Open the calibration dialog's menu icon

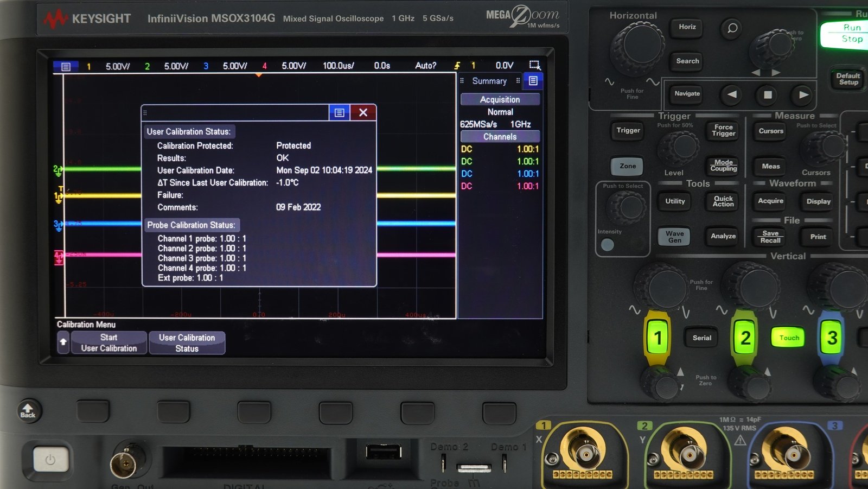[x=340, y=112]
